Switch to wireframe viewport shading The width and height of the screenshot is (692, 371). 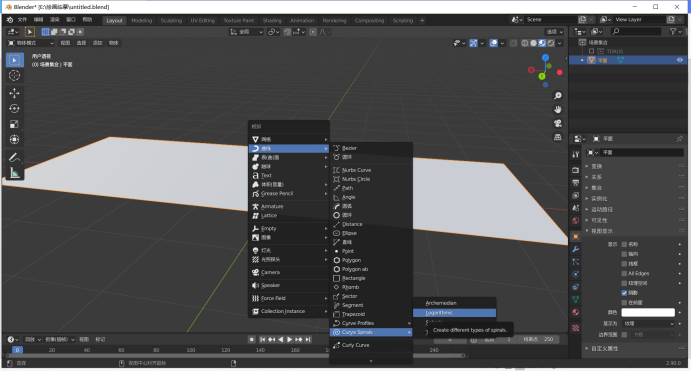tap(525, 43)
